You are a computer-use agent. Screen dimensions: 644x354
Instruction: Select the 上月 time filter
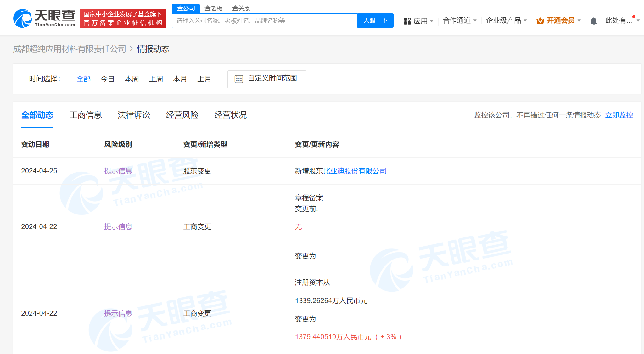click(204, 79)
